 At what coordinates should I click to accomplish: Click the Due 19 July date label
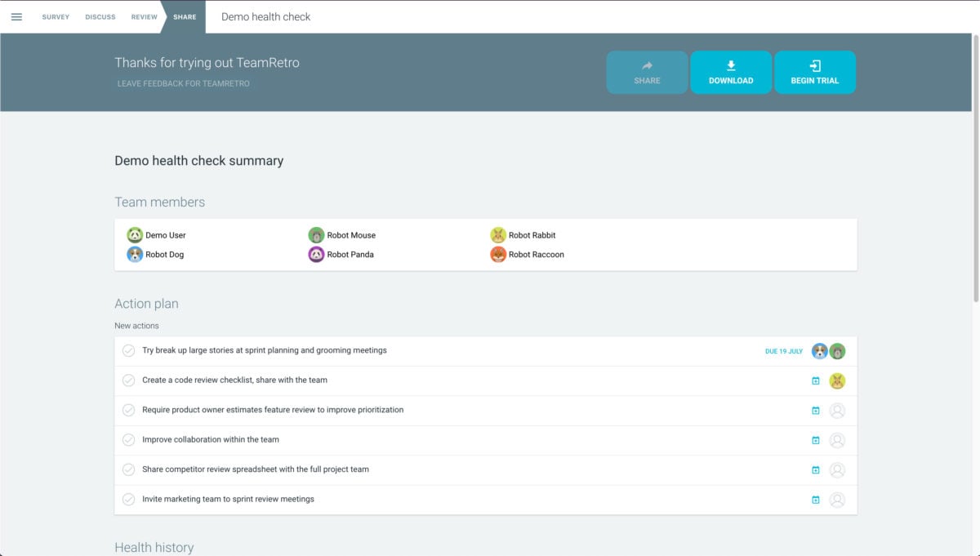point(783,352)
